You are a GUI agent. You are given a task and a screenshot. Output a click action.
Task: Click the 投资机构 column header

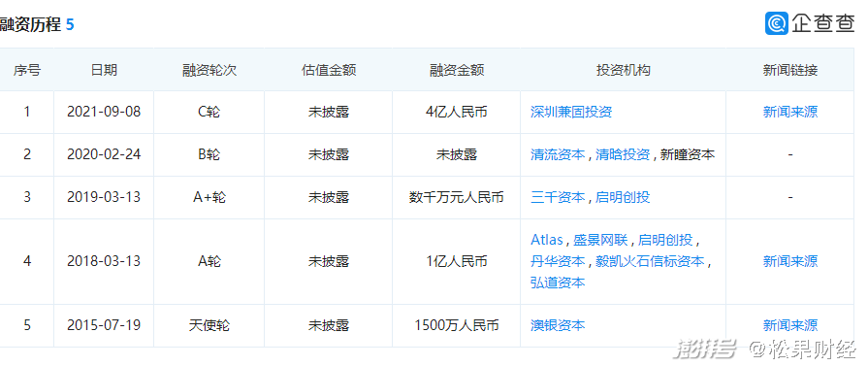[624, 70]
